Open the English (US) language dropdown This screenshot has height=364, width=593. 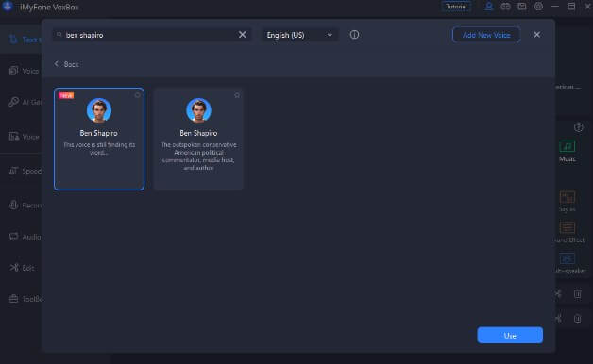299,35
